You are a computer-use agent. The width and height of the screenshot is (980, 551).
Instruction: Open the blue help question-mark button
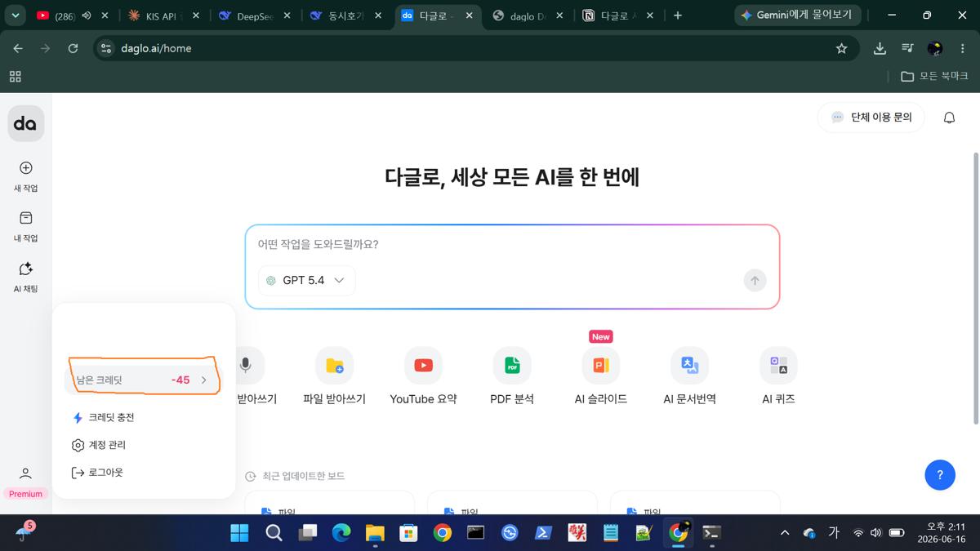click(940, 474)
